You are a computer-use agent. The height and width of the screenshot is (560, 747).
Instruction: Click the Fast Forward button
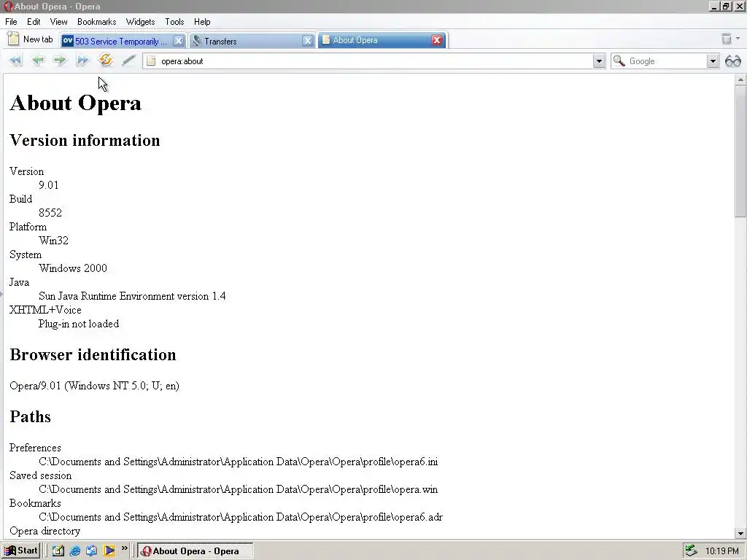tap(83, 61)
